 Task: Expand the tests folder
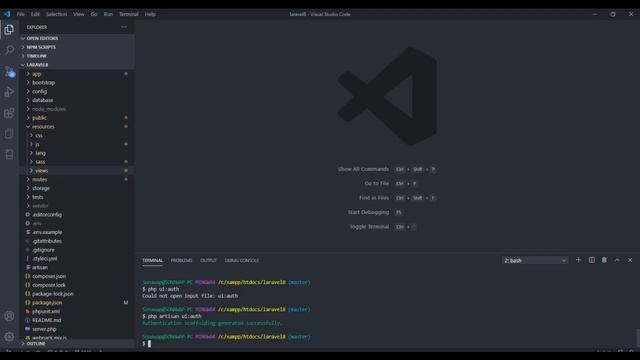(x=77, y=197)
